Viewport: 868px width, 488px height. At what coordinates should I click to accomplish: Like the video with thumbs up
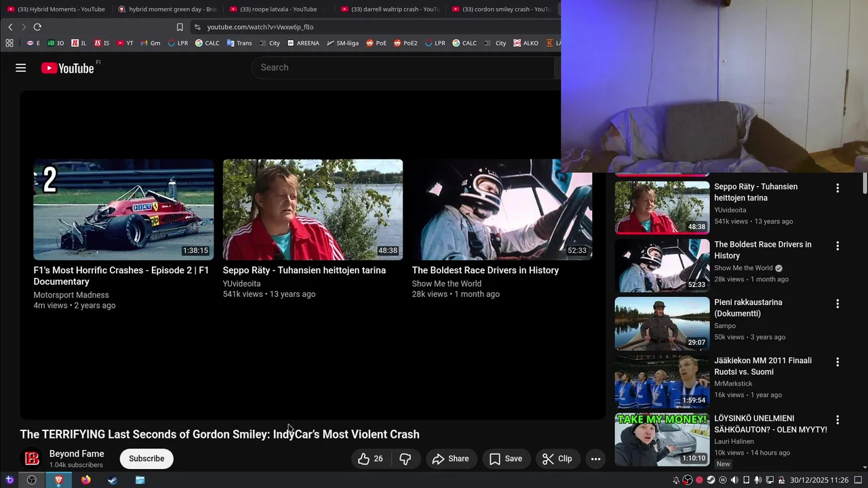click(370, 459)
